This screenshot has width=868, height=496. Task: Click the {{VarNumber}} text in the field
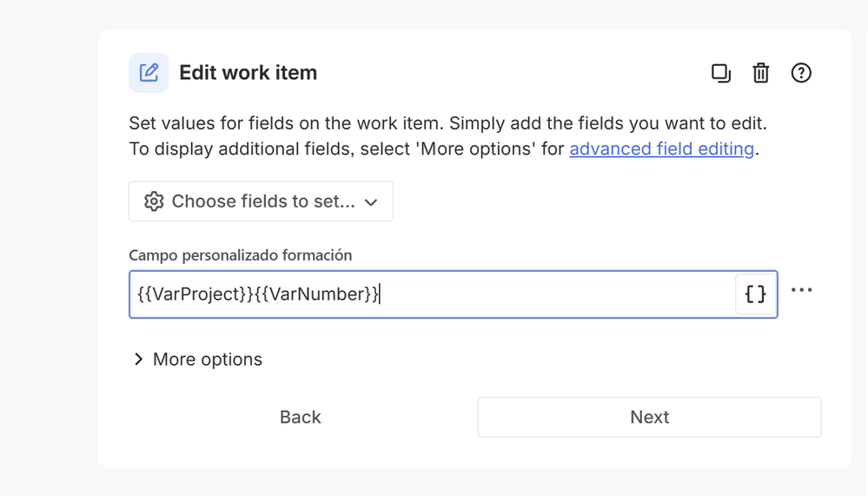click(316, 294)
